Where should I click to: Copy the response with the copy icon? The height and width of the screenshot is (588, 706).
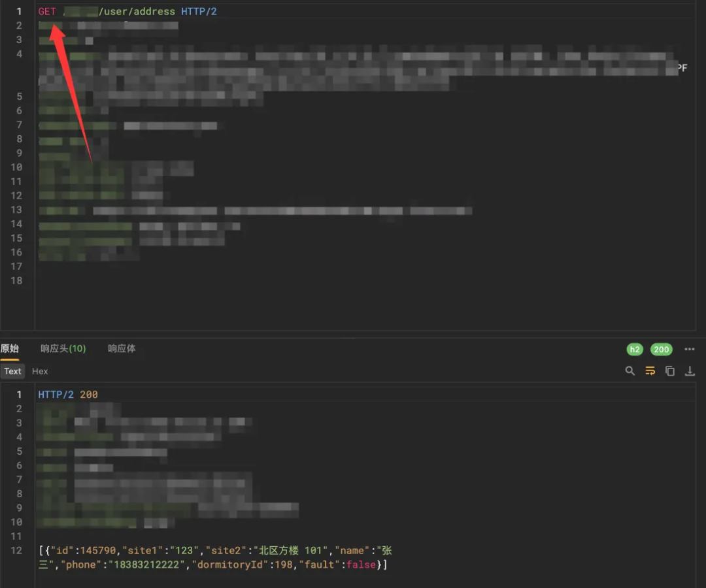(x=670, y=370)
